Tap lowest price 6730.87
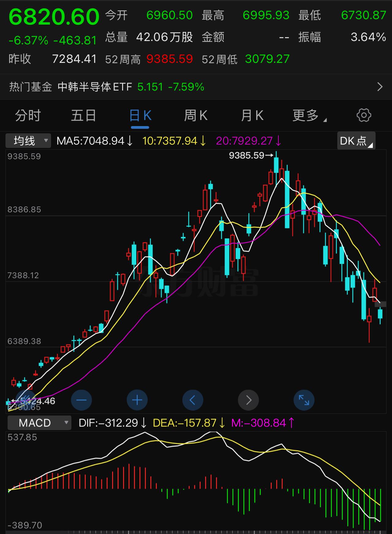392x534 pixels. [x=364, y=15]
